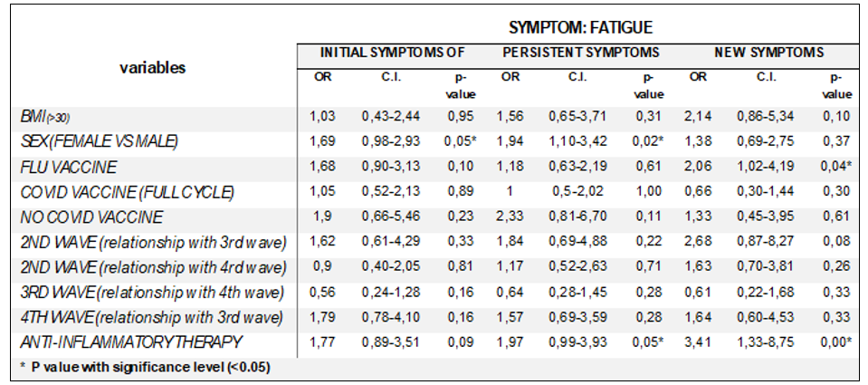
Task: Select the FLU VACCINE row label
Action: (x=69, y=167)
